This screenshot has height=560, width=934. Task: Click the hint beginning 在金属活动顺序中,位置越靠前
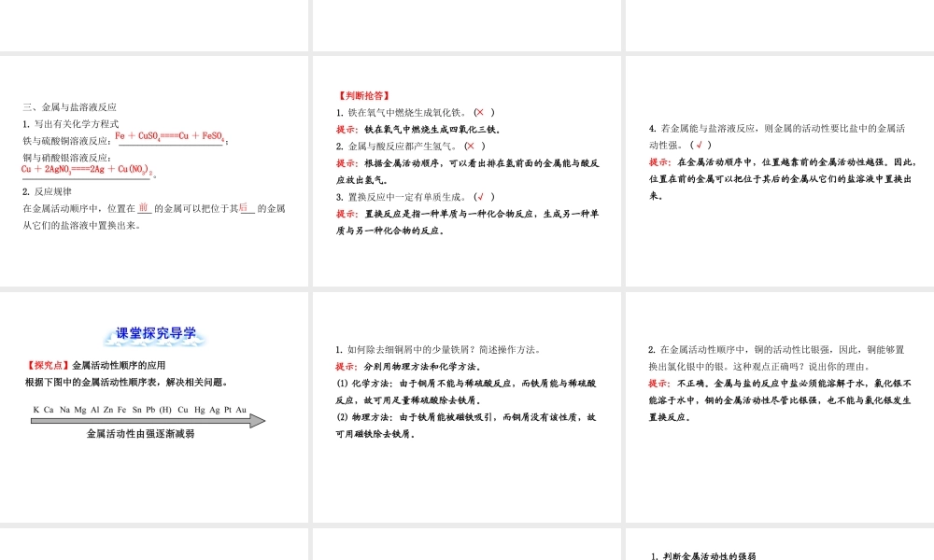point(783,178)
